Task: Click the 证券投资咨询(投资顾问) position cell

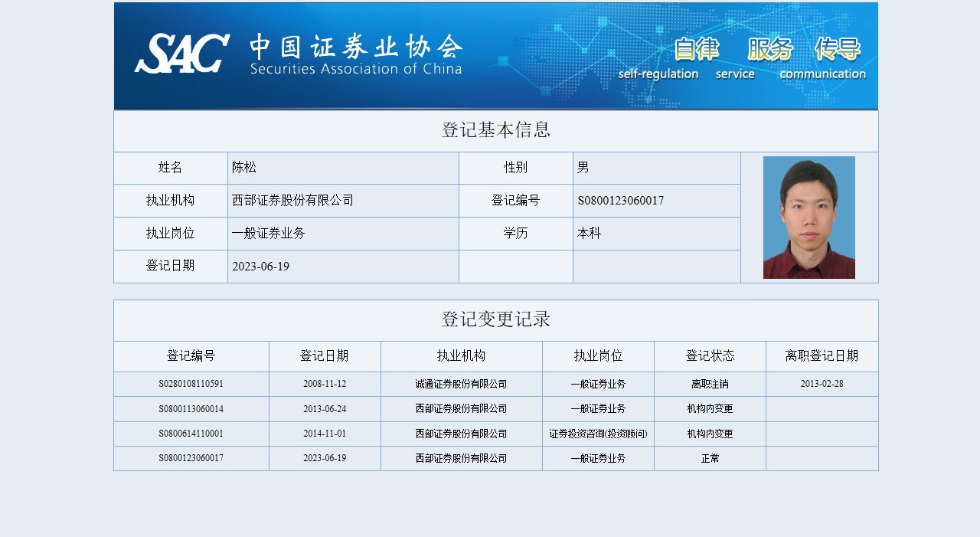Action: tap(598, 434)
